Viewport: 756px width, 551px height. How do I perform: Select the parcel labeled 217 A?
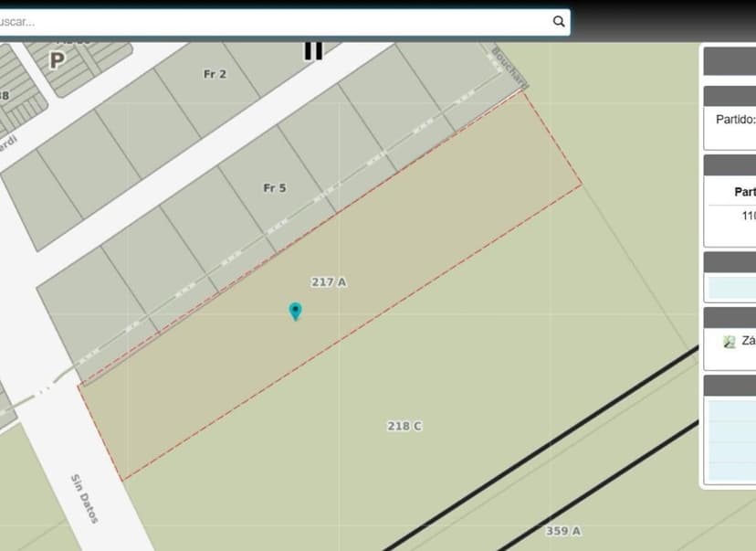(330, 282)
